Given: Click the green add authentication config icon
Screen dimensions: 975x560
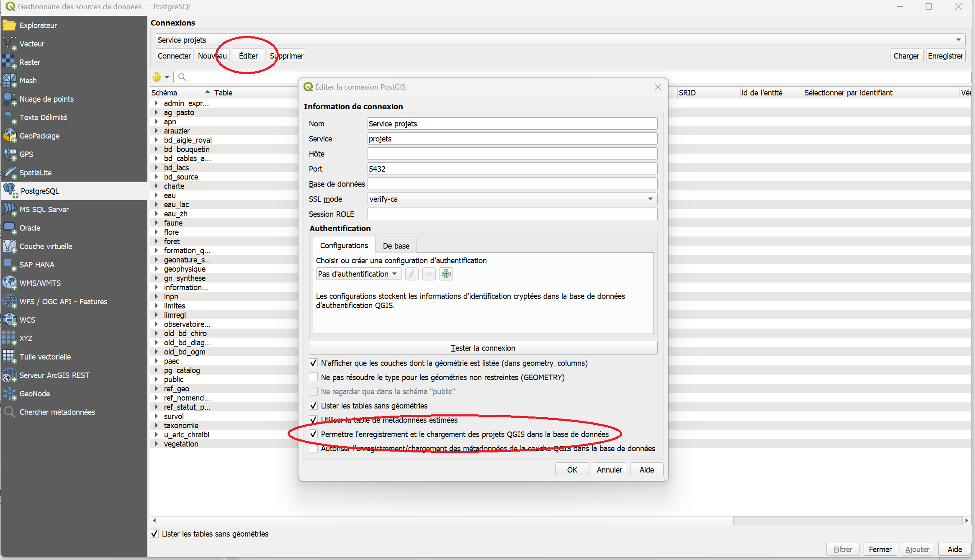Looking at the screenshot, I should click(446, 274).
